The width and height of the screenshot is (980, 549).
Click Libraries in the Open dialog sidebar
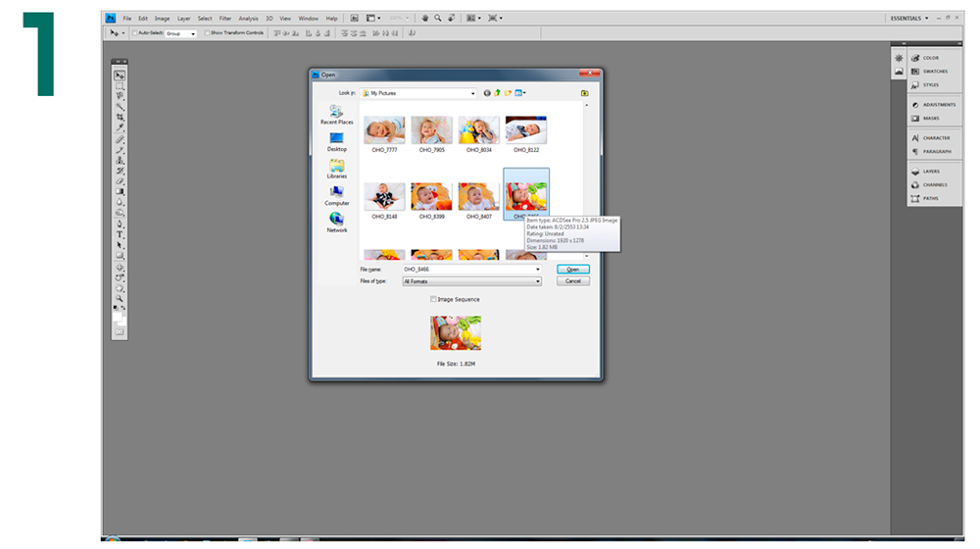[x=337, y=169]
